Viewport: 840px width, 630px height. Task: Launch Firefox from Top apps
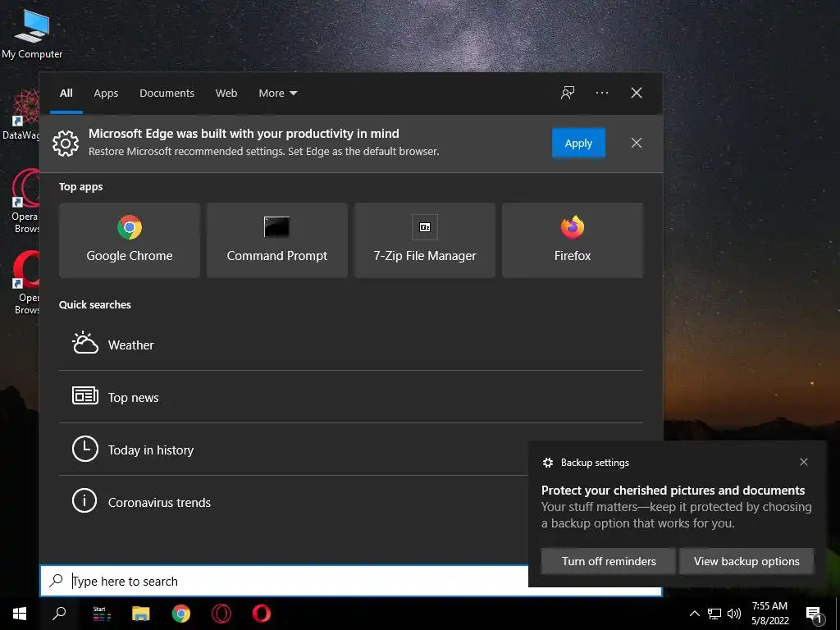(x=572, y=240)
